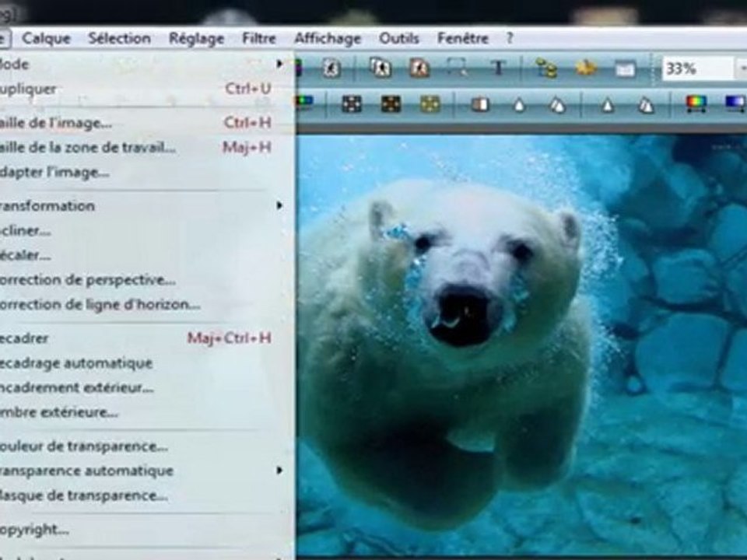
Task: Open the blue gradient icon
Action: click(x=735, y=103)
